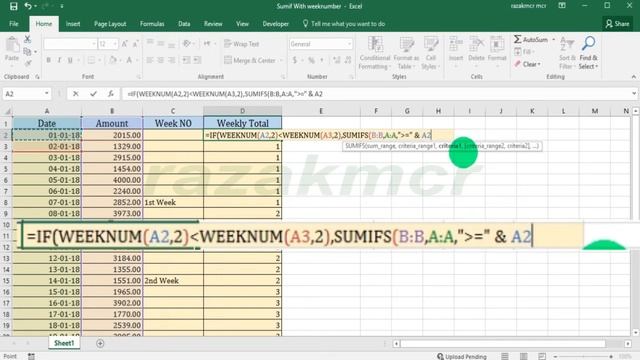
Task: Collapse the ribbon arrow
Action: [x=633, y=77]
